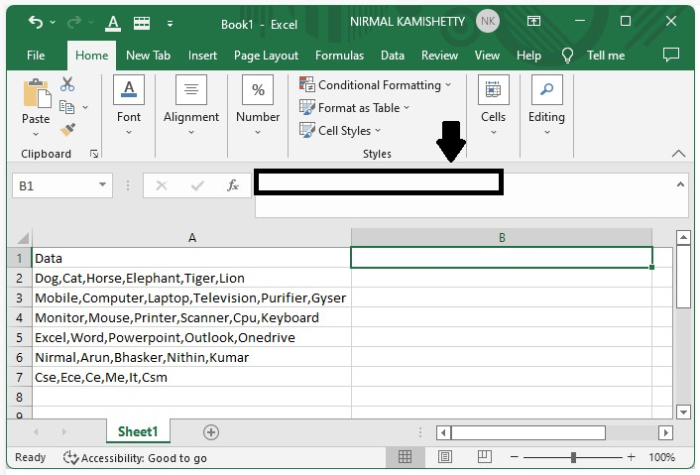Click the Cut scissors icon
This screenshot has width=700, height=475.
tap(67, 84)
